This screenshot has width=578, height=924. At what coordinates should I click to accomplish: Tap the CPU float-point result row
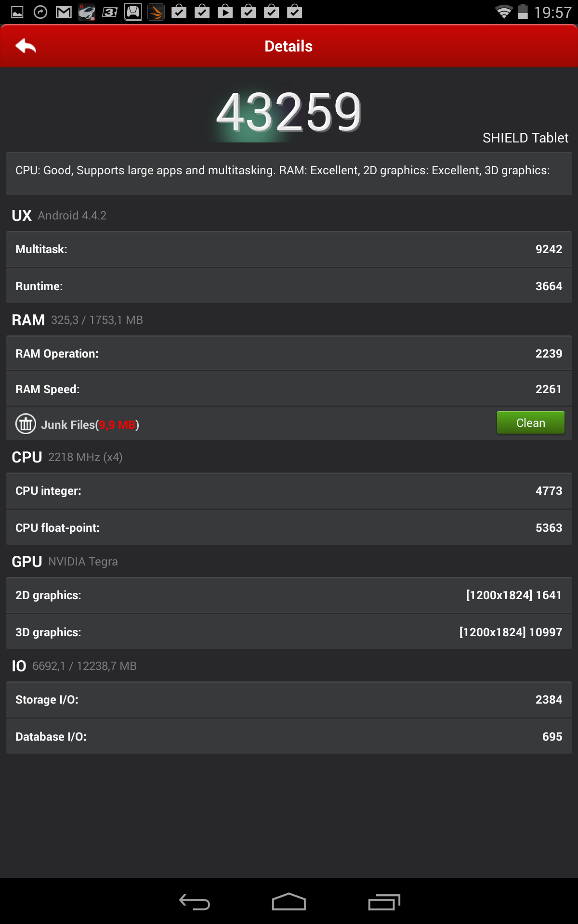click(x=289, y=527)
